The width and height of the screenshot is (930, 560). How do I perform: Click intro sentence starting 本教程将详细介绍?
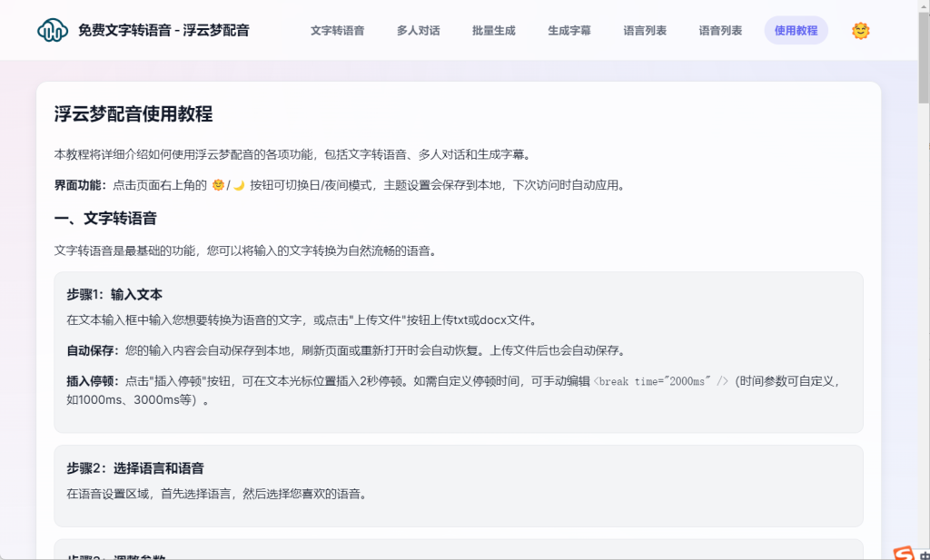[294, 155]
